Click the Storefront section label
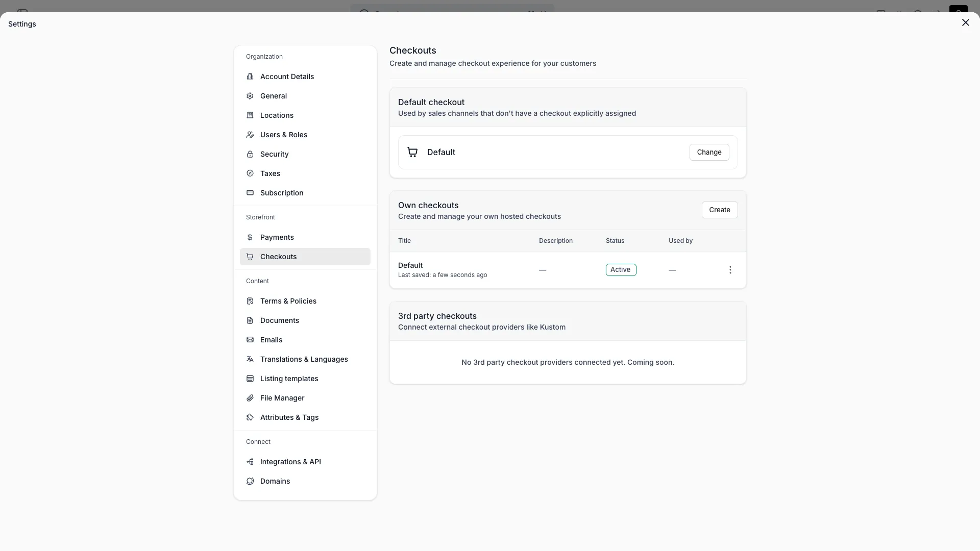The image size is (980, 551). 260,217
